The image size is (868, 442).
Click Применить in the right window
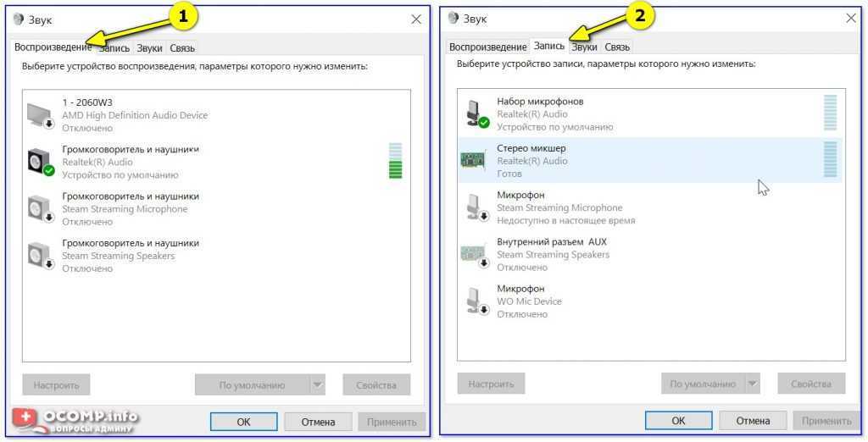tap(826, 421)
